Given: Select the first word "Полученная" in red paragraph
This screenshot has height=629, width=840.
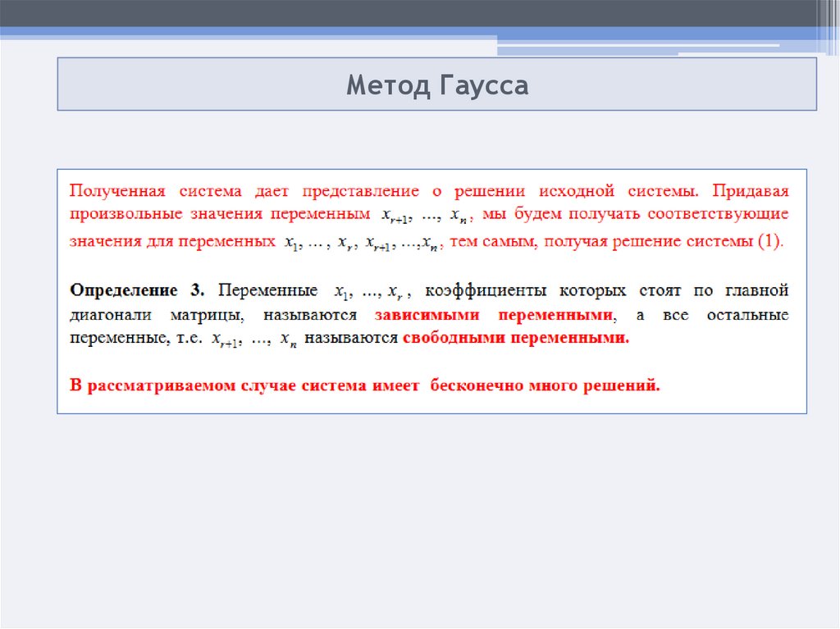Looking at the screenshot, I should coord(114,191).
